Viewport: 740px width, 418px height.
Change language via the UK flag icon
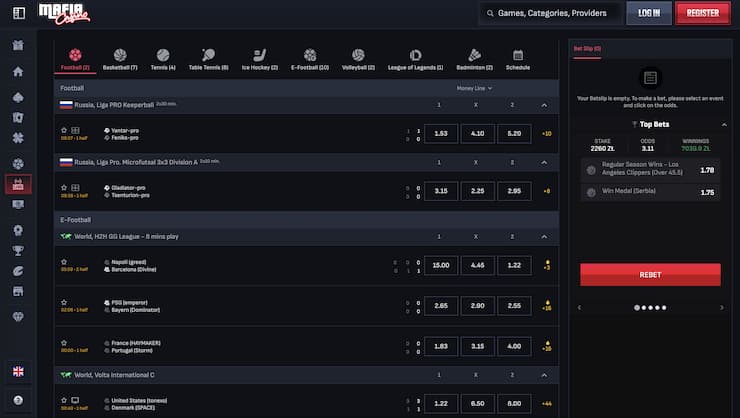[18, 371]
